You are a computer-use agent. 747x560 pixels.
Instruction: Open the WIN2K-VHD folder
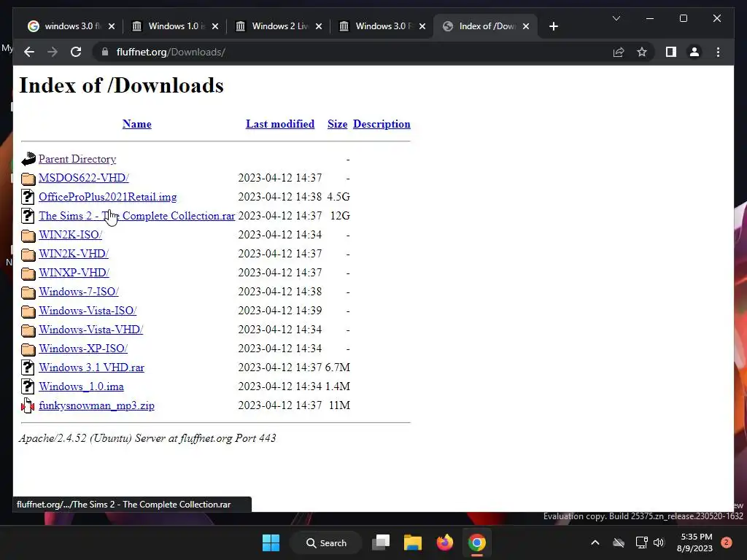coord(74,254)
